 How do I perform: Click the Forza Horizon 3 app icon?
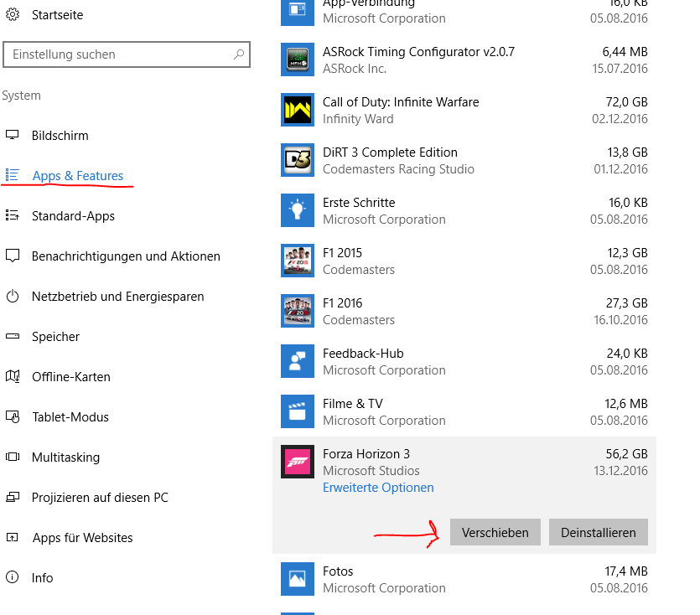point(298,462)
